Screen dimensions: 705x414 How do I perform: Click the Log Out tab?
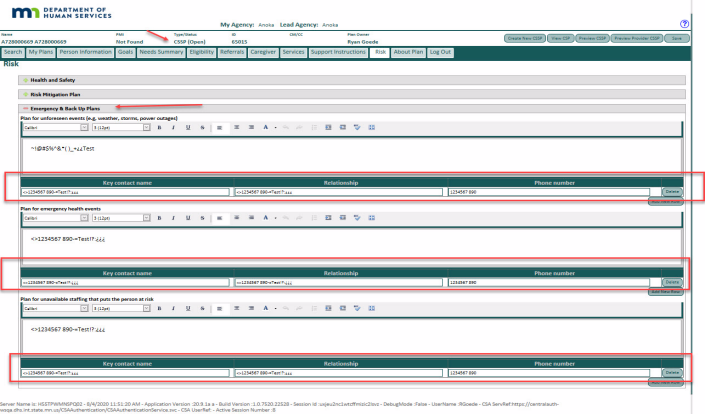[x=440, y=52]
